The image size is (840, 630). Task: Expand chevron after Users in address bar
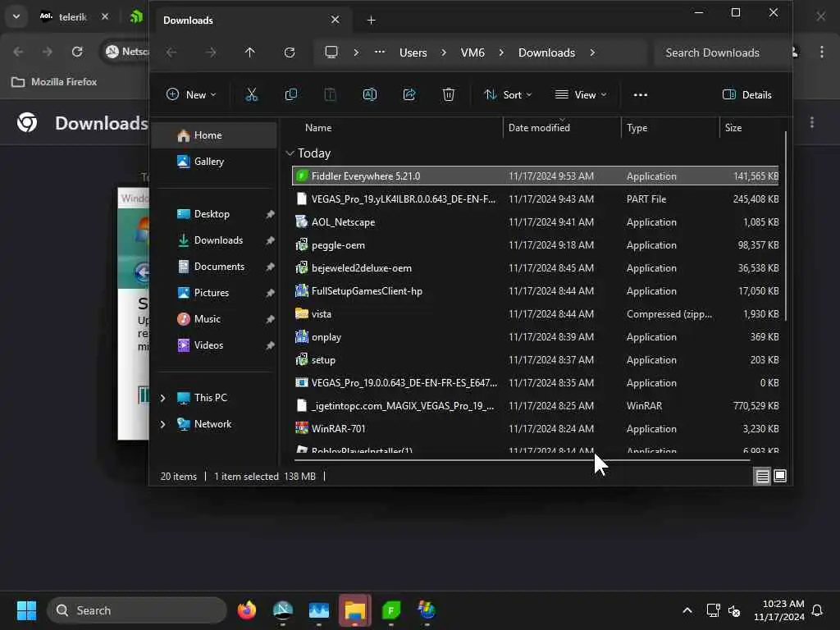444,52
